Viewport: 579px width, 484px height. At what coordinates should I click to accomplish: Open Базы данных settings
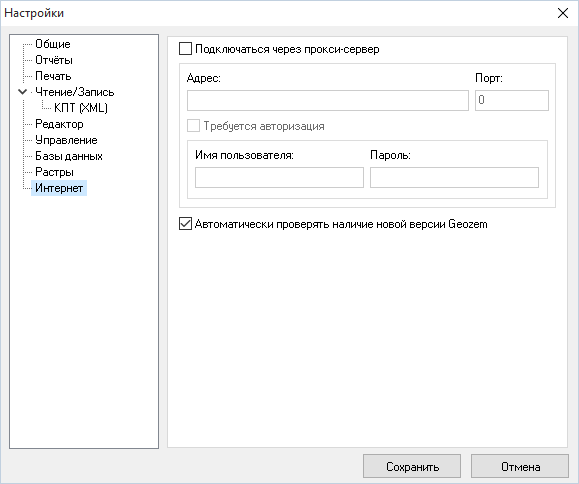point(69,156)
